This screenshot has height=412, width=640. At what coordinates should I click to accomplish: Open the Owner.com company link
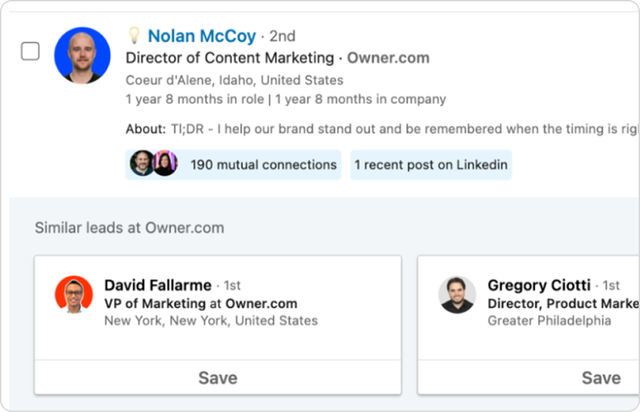[x=388, y=58]
